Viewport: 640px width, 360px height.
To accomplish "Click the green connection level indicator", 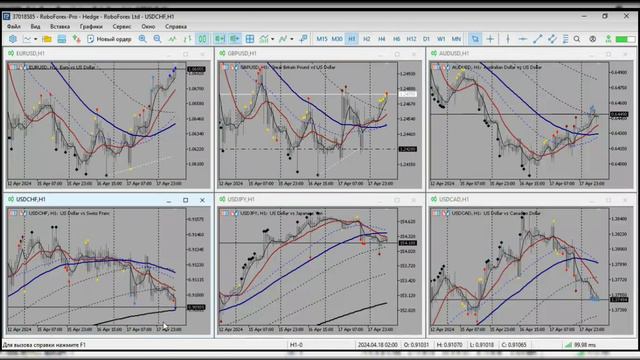I will tap(625, 39).
